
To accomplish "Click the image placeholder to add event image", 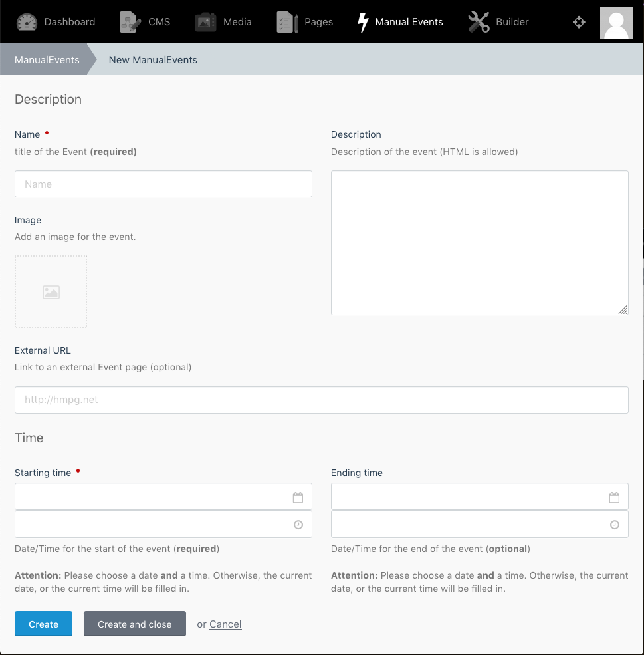I will coord(51,292).
